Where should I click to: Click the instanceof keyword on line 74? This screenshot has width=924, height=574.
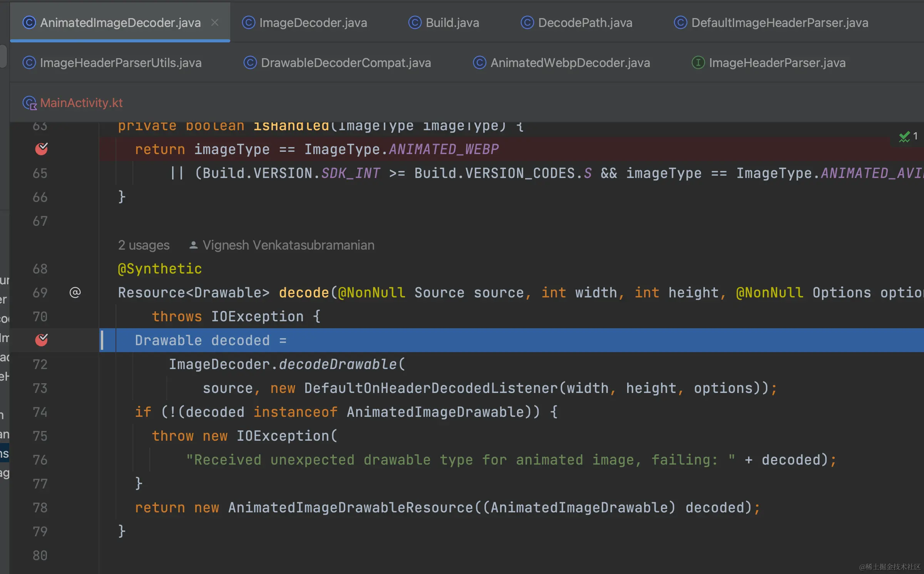[295, 412]
